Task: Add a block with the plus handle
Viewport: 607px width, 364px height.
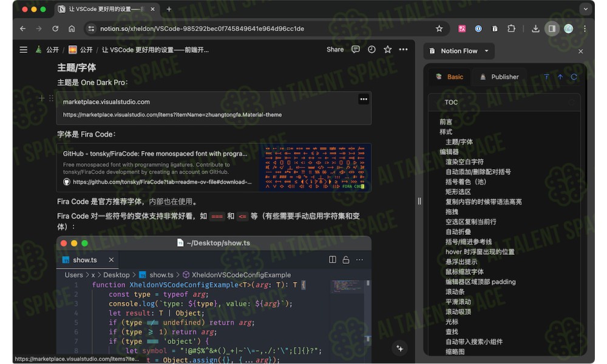Action: tap(41, 98)
